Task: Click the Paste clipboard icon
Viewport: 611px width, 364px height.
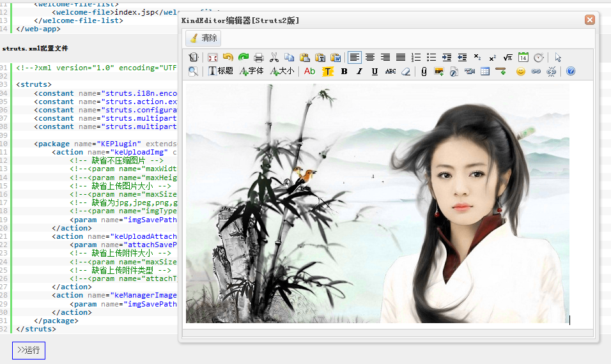Action: (305, 57)
